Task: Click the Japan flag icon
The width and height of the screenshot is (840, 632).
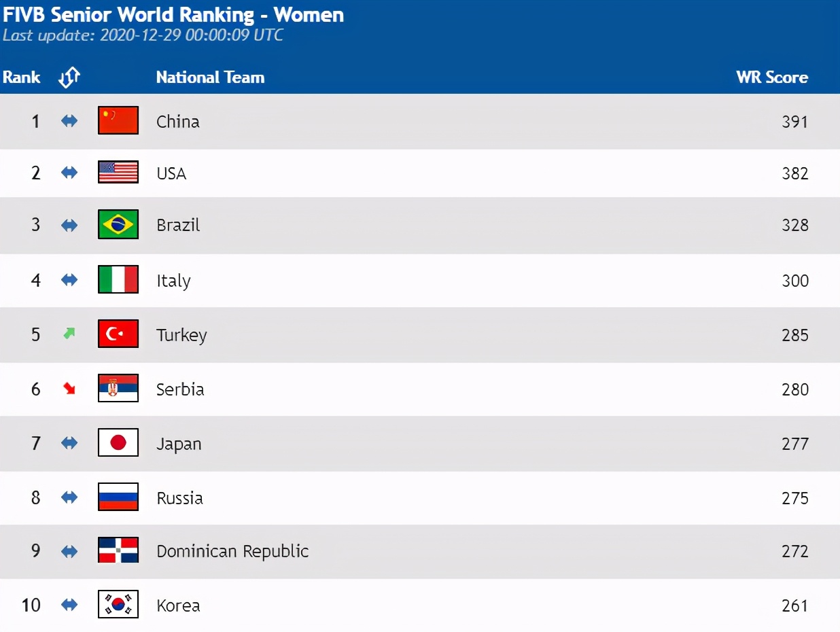Action: pos(118,442)
